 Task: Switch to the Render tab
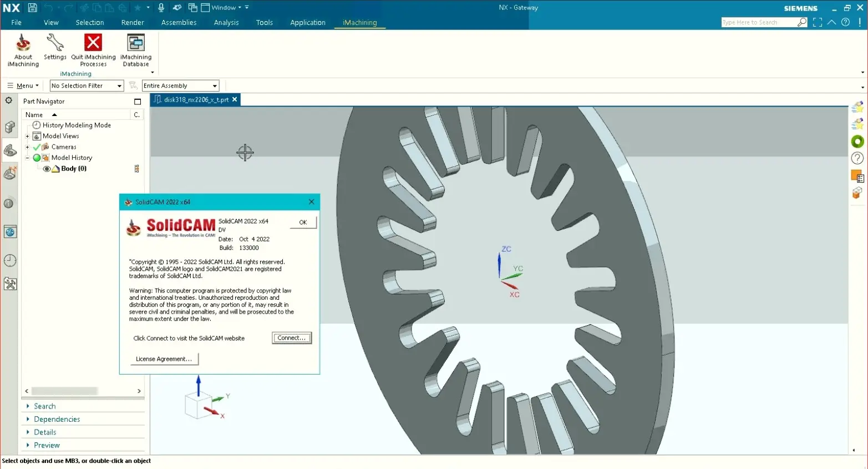pyautogui.click(x=133, y=23)
